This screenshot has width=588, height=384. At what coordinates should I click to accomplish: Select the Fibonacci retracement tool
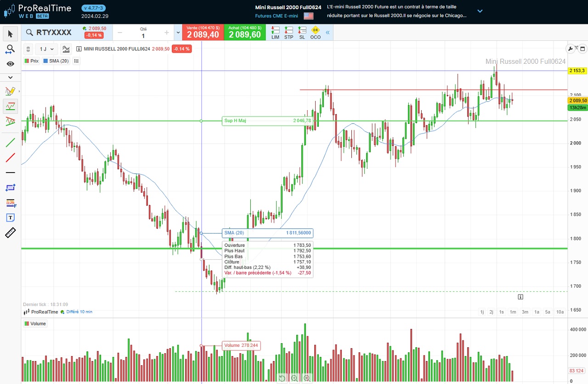tap(10, 203)
